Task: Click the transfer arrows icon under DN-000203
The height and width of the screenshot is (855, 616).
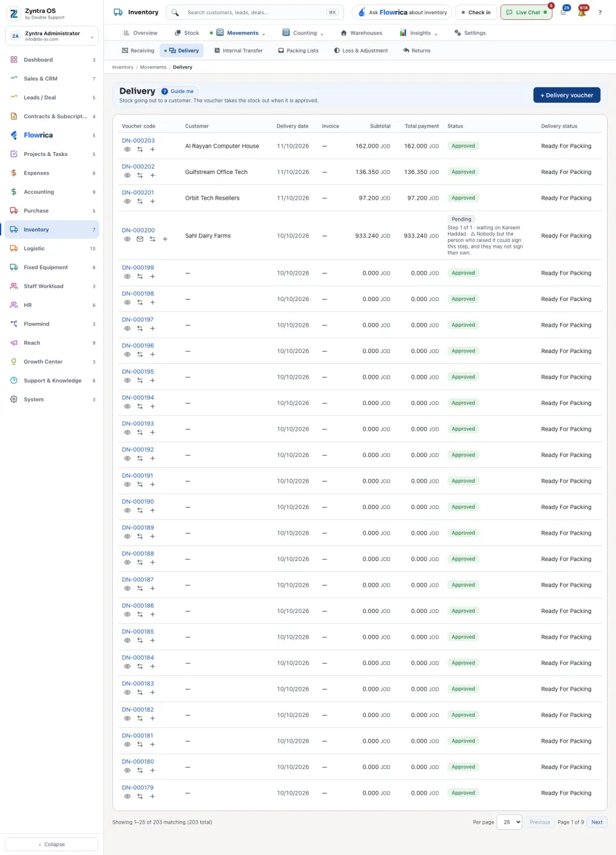Action: click(140, 150)
